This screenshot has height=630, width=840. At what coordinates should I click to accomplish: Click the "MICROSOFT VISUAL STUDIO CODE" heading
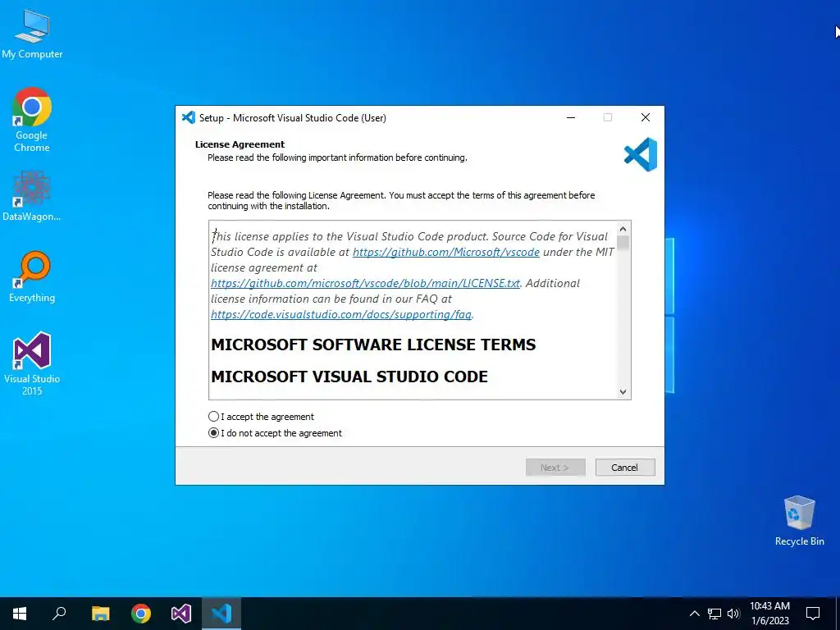[x=349, y=377]
